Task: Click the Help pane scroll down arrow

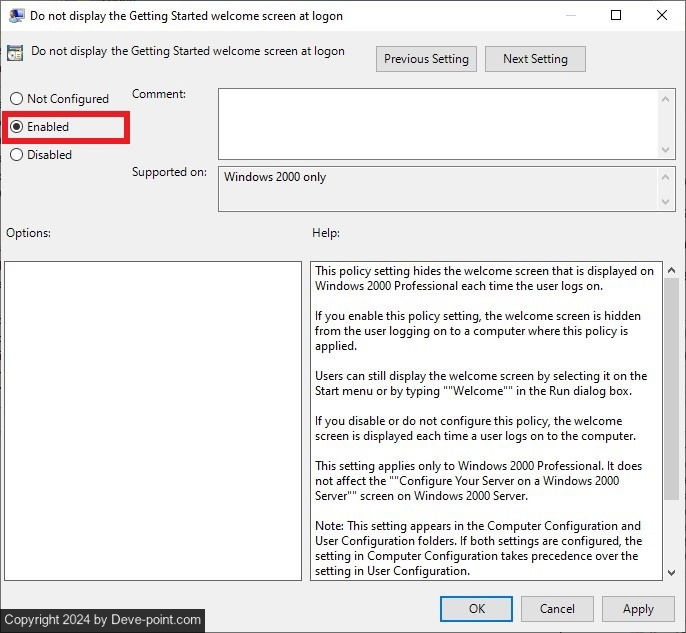Action: (671, 571)
